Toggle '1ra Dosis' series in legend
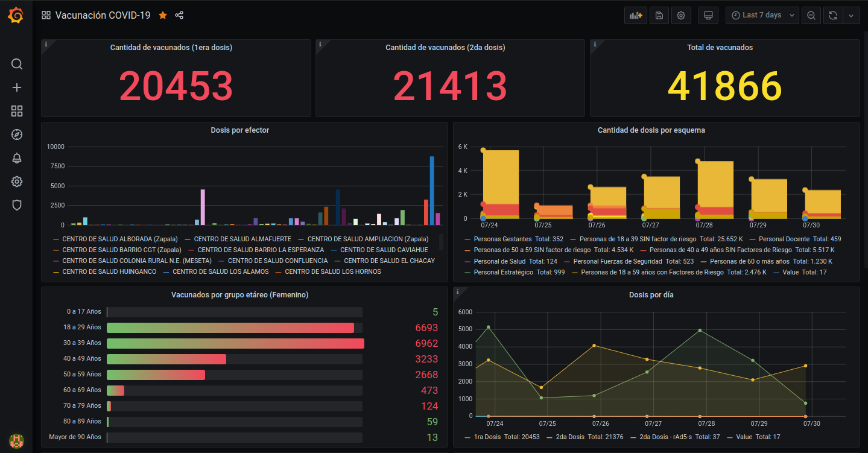Viewport: 868px width, 453px height. tap(487, 437)
